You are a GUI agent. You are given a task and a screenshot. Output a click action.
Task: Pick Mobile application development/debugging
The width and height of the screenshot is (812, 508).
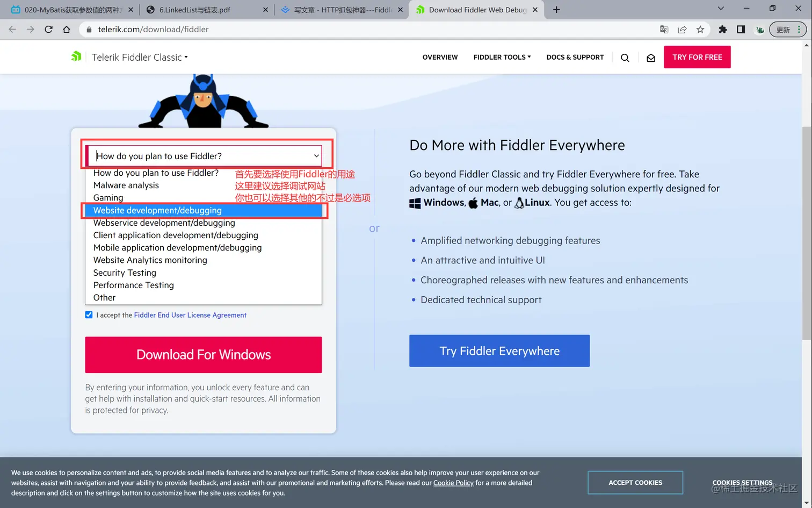[x=204, y=247]
